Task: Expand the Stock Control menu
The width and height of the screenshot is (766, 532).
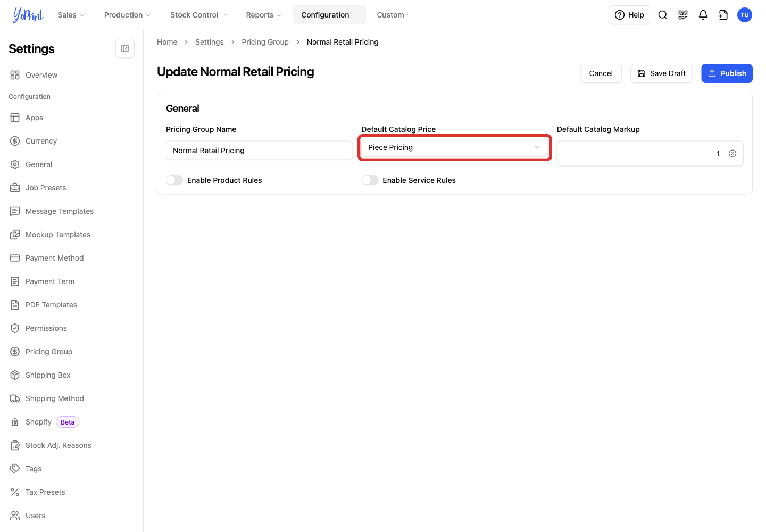Action: coord(198,15)
